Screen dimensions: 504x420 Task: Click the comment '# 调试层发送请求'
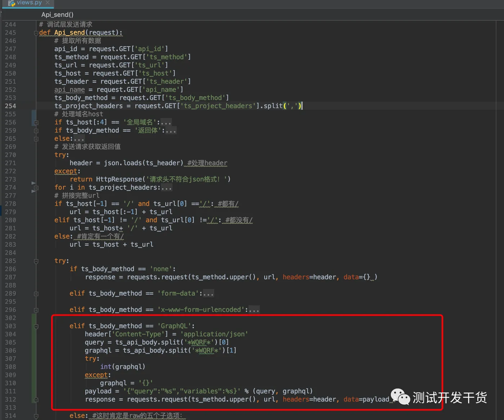click(x=66, y=24)
